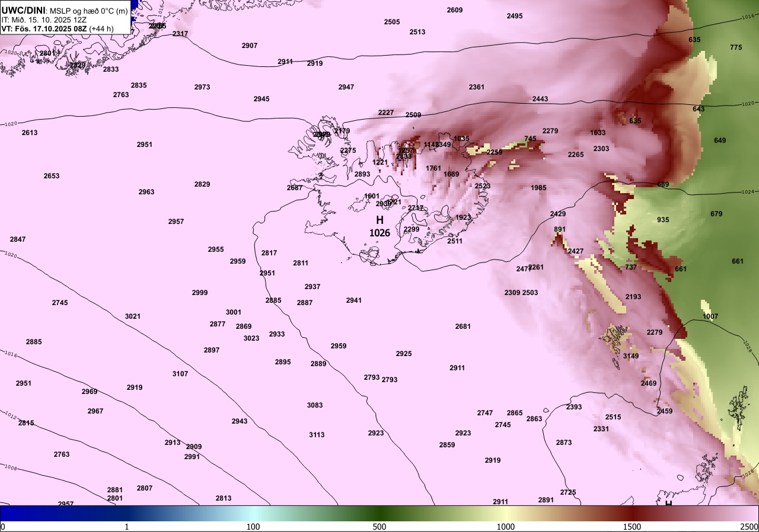
Task: Click the 643 height value
Action: [699, 109]
